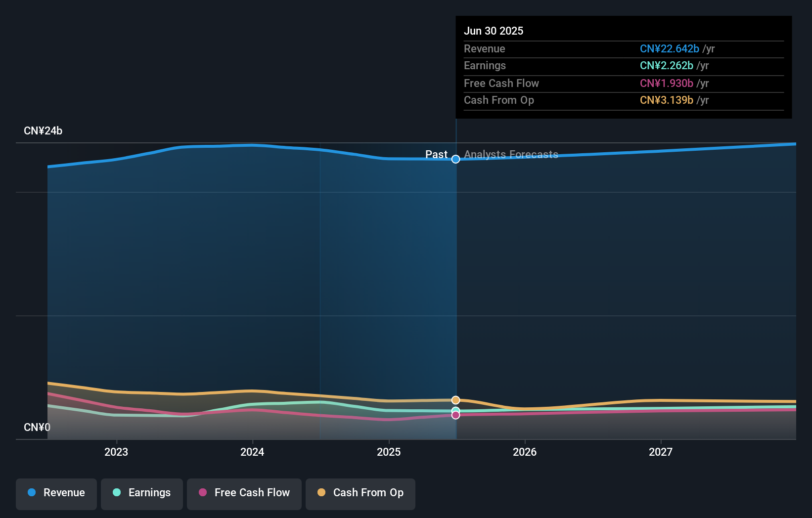This screenshot has height=518, width=812.
Task: Select the 2024 label on the time axis
Action: pyautogui.click(x=252, y=451)
